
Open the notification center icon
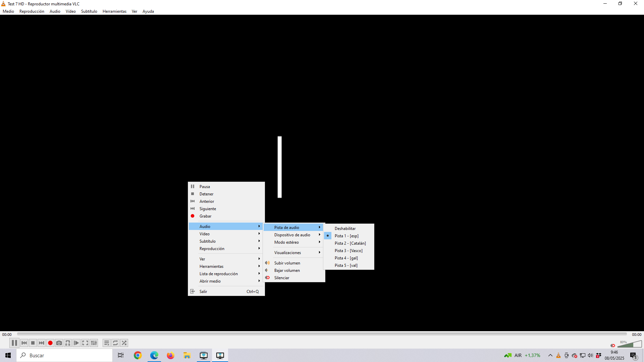tap(633, 356)
